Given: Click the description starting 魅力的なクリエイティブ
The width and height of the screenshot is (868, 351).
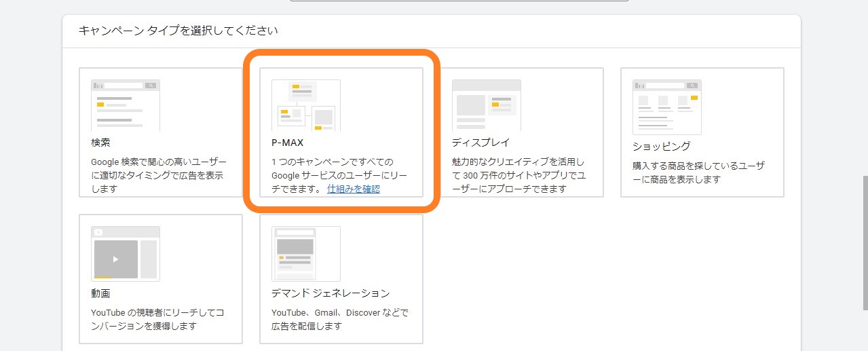Looking at the screenshot, I should point(518,175).
